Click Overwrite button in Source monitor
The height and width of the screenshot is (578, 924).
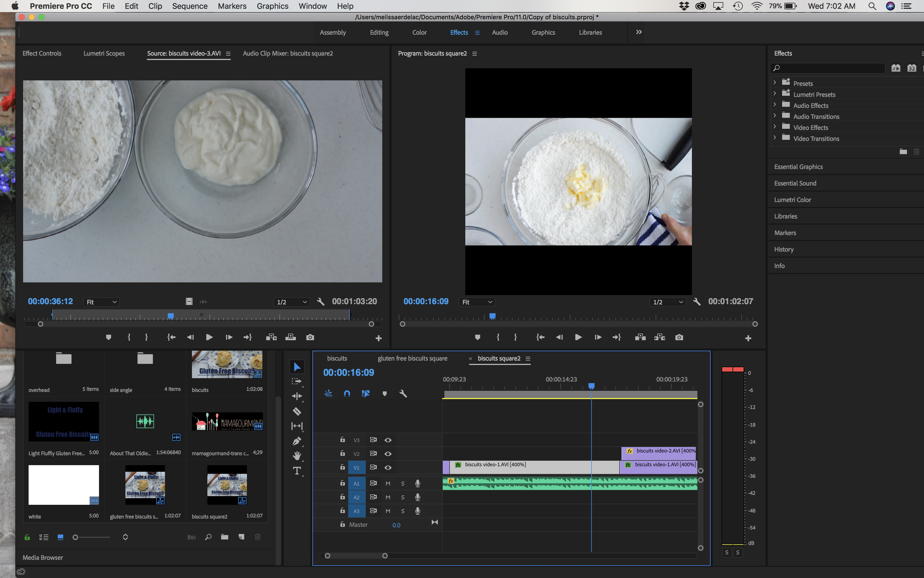[x=291, y=337]
